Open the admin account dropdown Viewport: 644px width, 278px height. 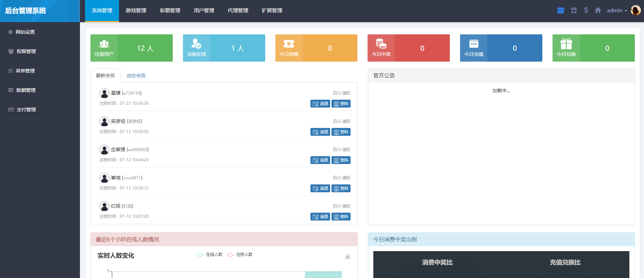[x=617, y=11]
